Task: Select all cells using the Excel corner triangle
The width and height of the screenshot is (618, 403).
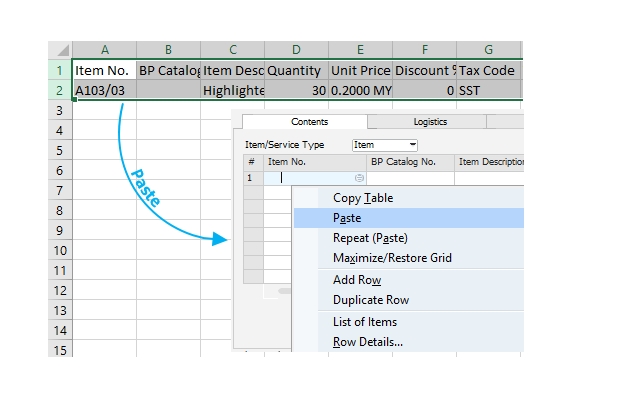Action: (61, 50)
